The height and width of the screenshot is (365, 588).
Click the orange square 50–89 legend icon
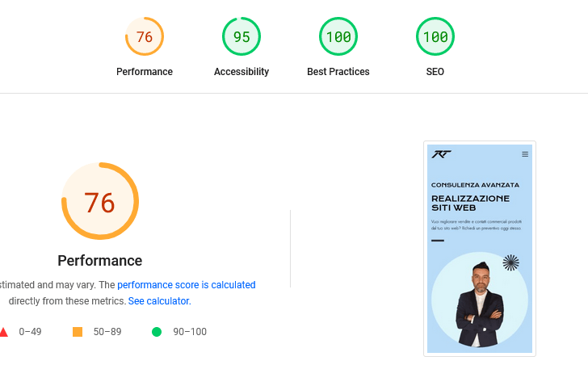78,332
